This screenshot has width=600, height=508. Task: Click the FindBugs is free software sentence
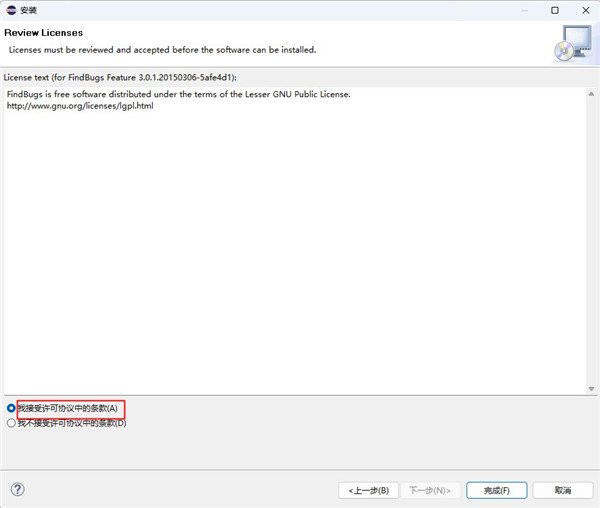pos(179,94)
